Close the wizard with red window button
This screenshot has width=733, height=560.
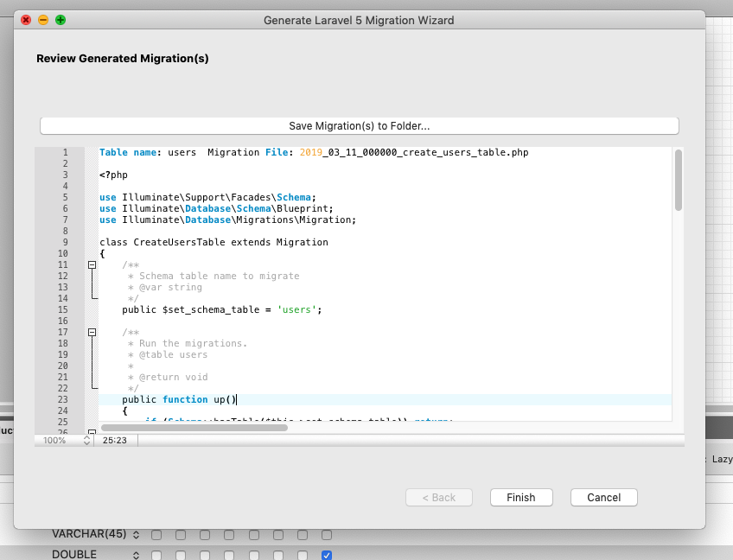(26, 20)
